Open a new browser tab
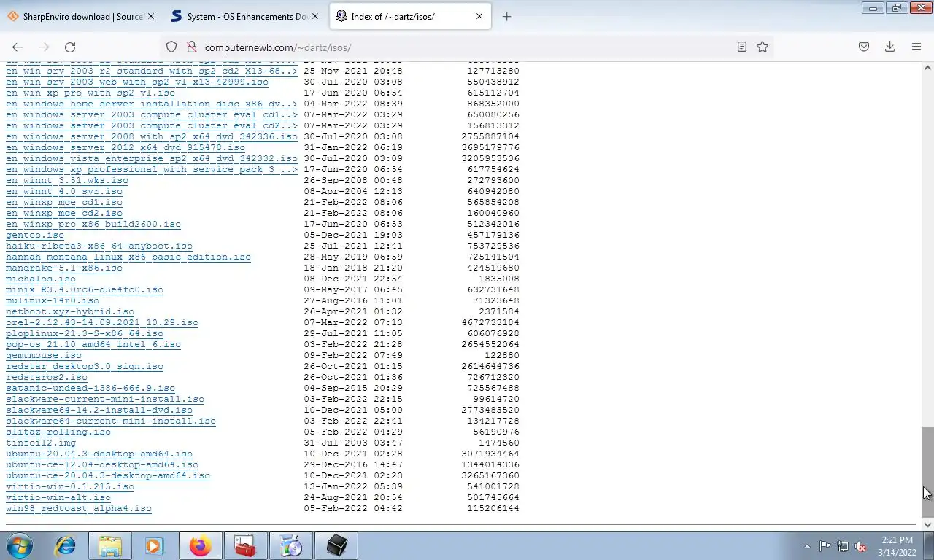This screenshot has height=560, width=934. (506, 16)
